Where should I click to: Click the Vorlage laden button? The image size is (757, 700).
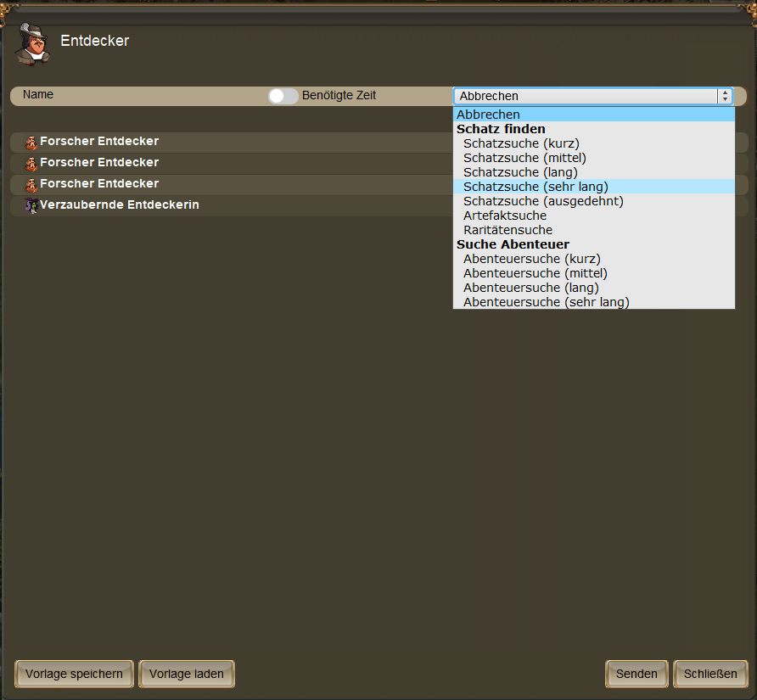[x=187, y=674]
